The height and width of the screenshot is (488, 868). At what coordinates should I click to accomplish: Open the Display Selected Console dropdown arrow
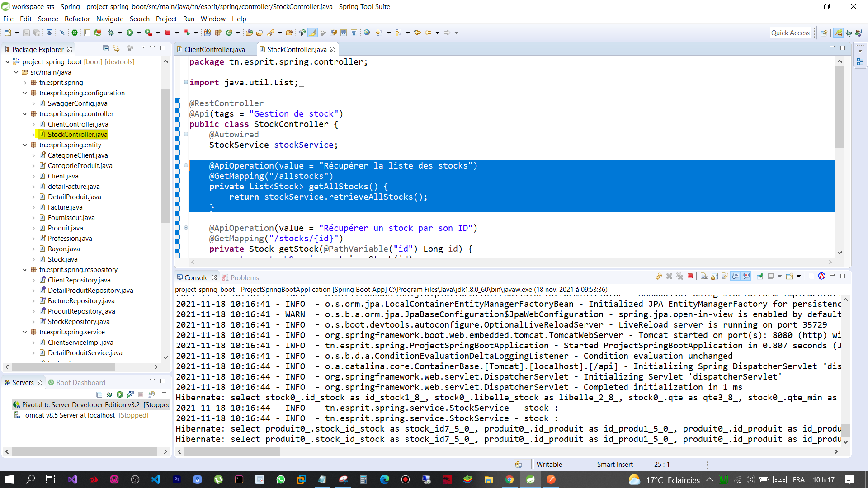779,277
